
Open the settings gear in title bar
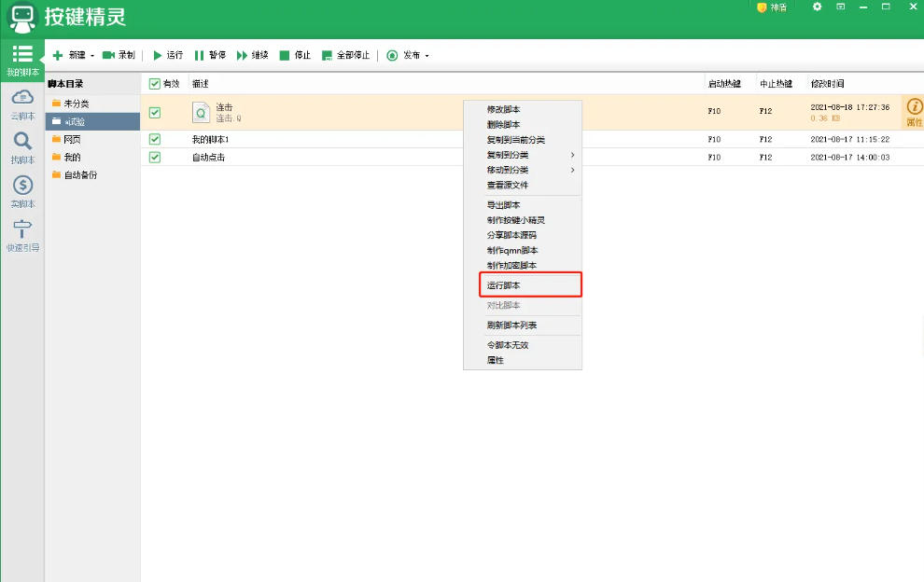coord(818,7)
